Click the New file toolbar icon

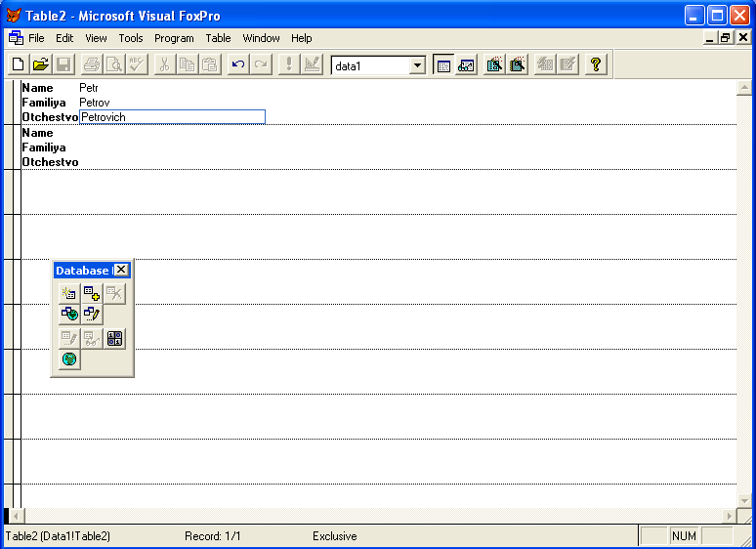[19, 64]
